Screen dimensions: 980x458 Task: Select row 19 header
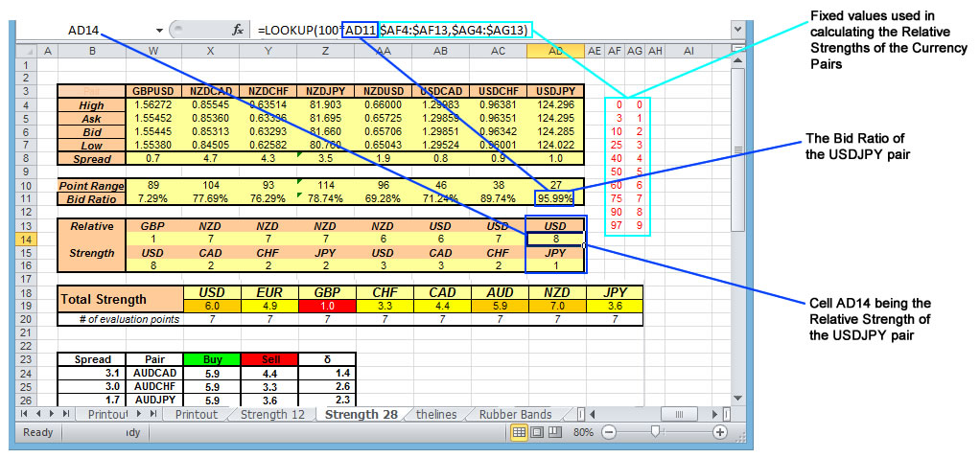point(26,307)
